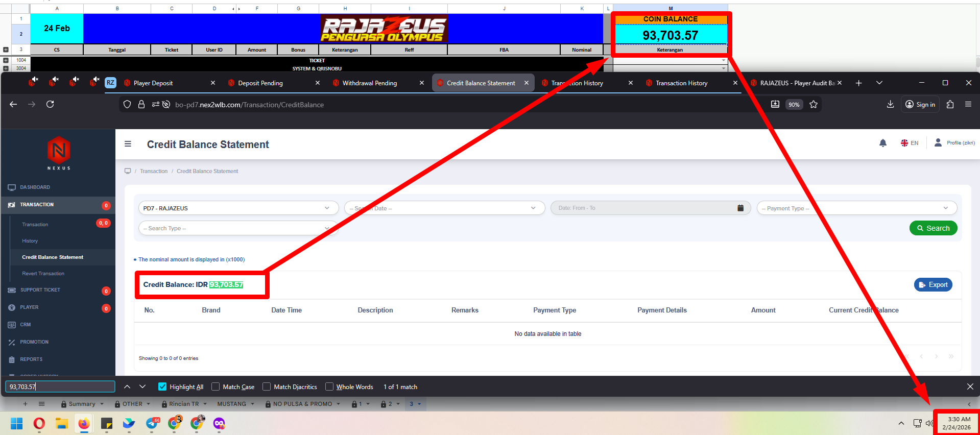Enable the Match Diacritics checkbox

267,386
